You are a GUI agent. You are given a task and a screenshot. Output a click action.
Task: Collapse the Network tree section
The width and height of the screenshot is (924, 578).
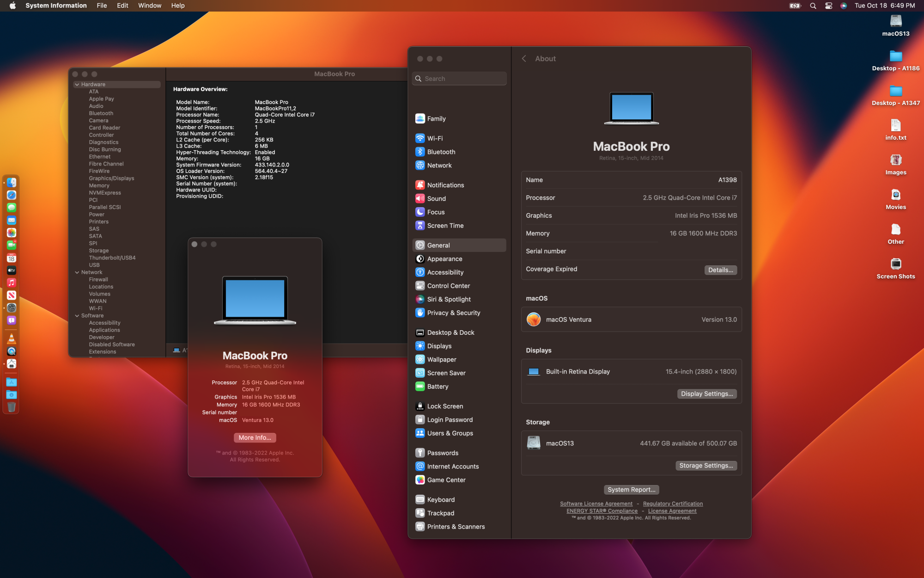(77, 272)
